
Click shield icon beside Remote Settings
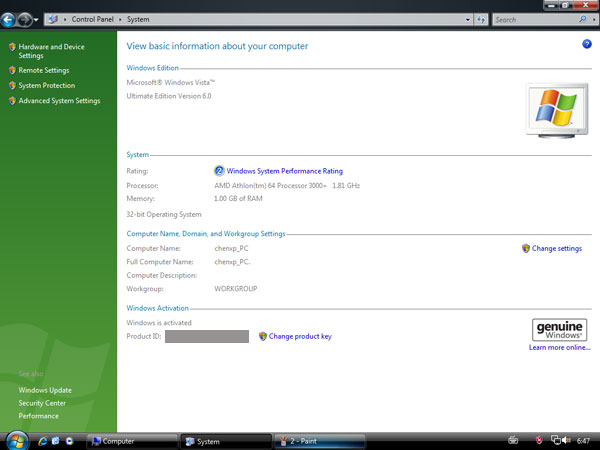[x=12, y=70]
